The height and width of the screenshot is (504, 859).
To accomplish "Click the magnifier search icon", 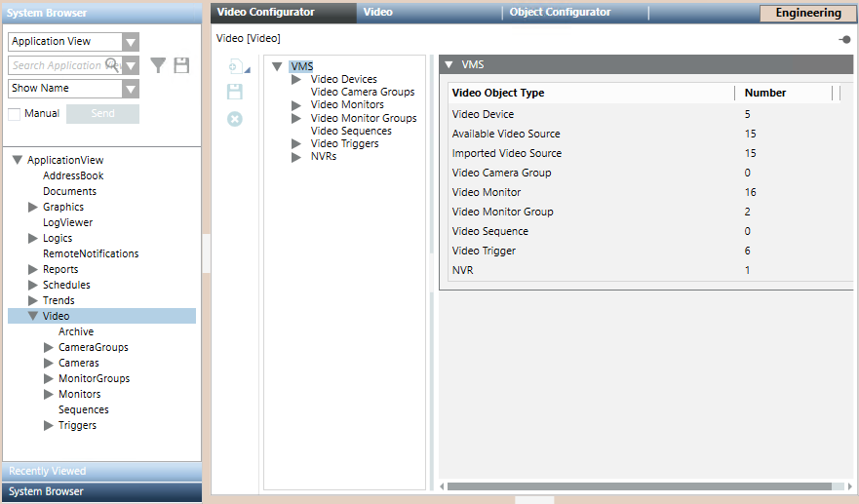I will (x=113, y=65).
